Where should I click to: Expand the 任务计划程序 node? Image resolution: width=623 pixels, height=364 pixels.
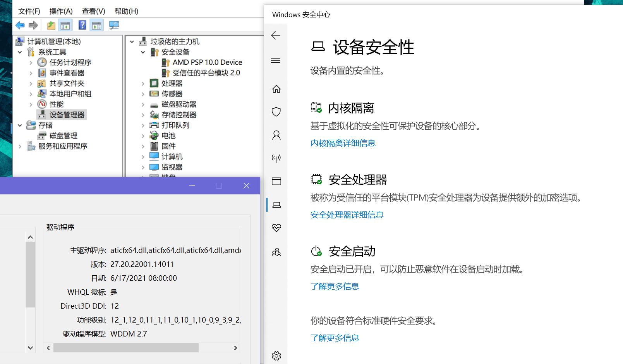tap(31, 62)
